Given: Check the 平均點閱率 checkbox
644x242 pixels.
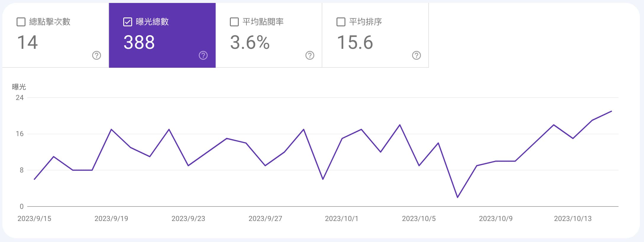Looking at the screenshot, I should coord(234,22).
